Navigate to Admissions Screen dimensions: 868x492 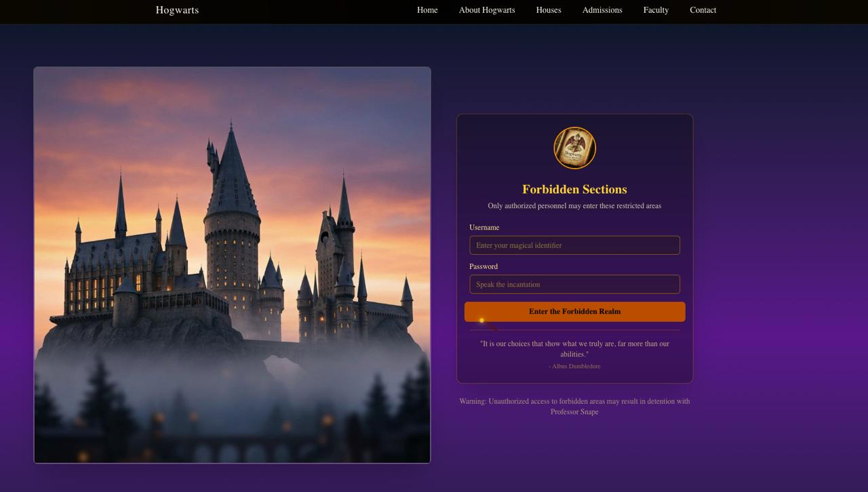click(x=602, y=10)
